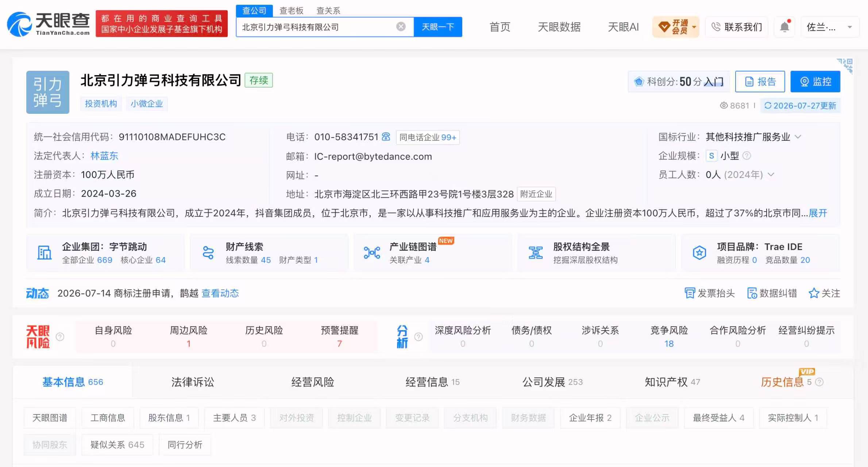Click the 股权结构全景 icon
Screen dimensions: 868x467
point(536,252)
